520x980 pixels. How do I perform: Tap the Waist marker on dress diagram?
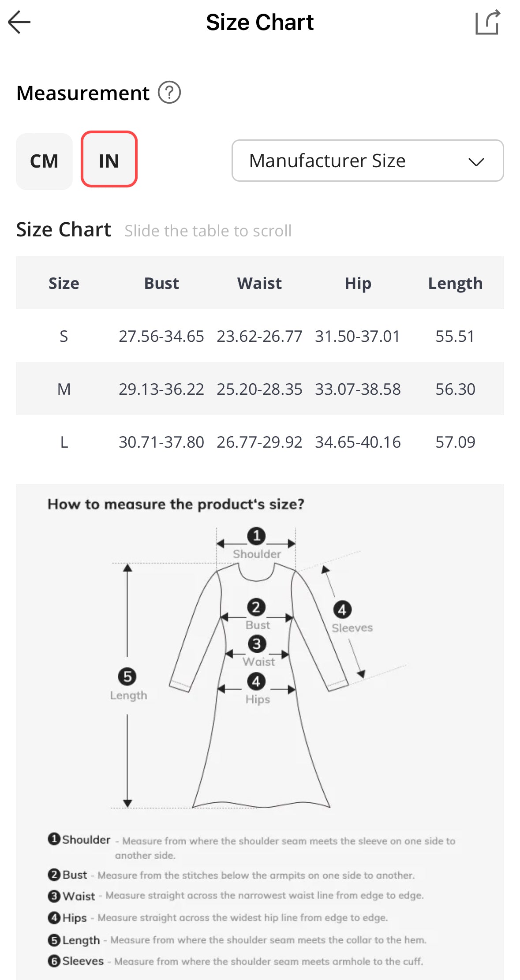point(257,644)
